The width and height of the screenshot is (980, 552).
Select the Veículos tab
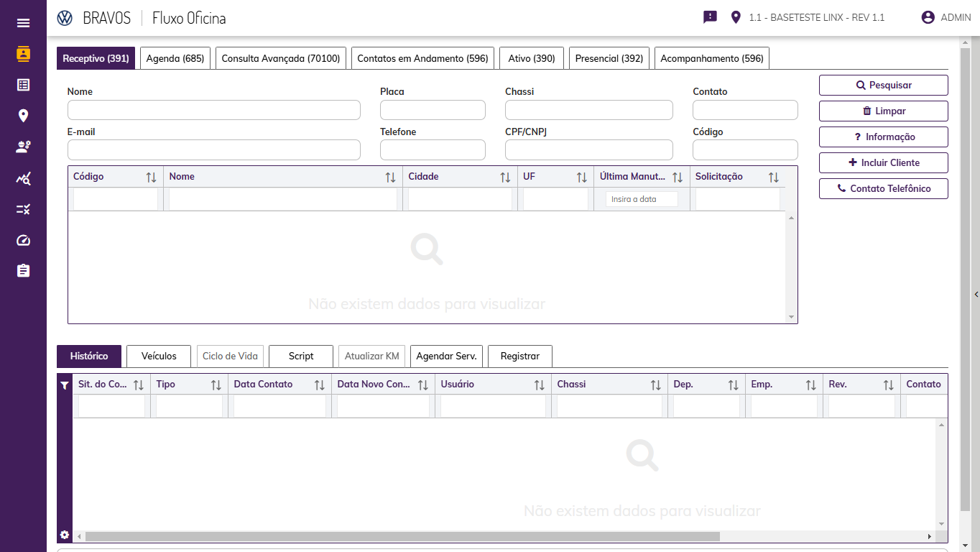point(159,356)
